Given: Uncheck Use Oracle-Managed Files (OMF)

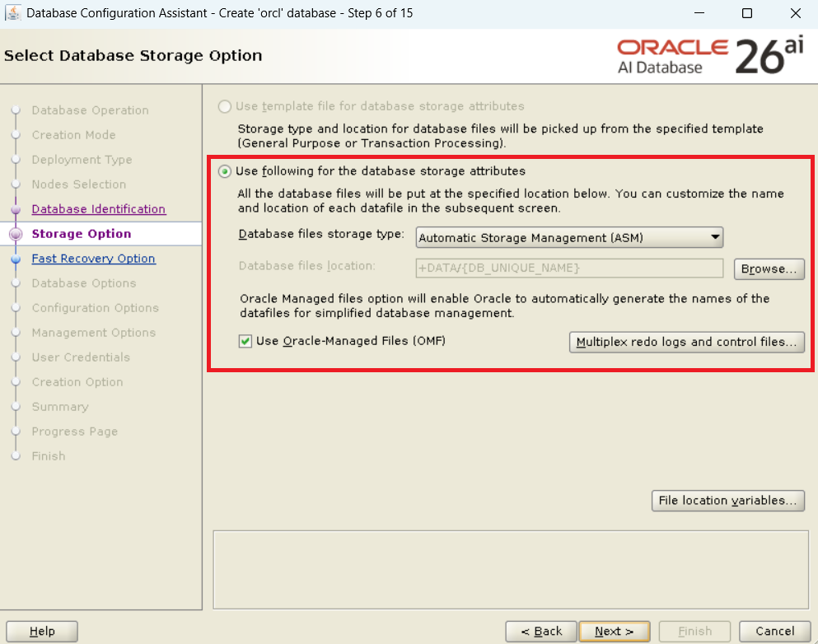Looking at the screenshot, I should click(245, 341).
